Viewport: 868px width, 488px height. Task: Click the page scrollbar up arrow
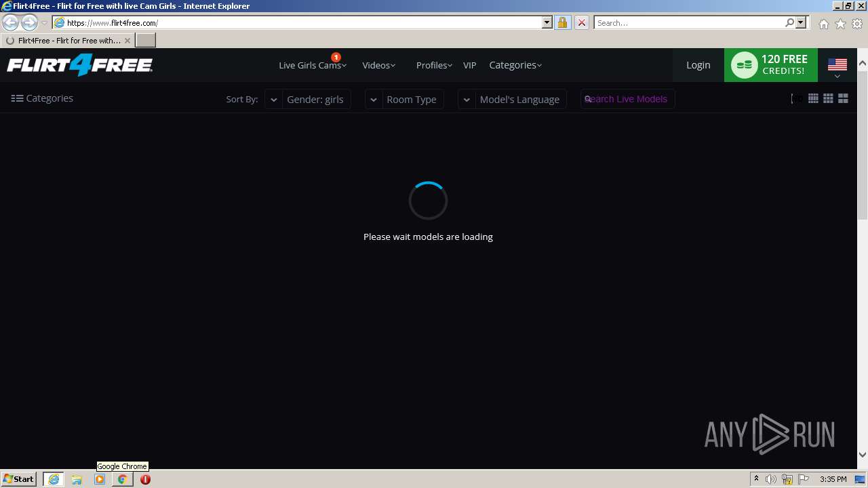[x=863, y=63]
